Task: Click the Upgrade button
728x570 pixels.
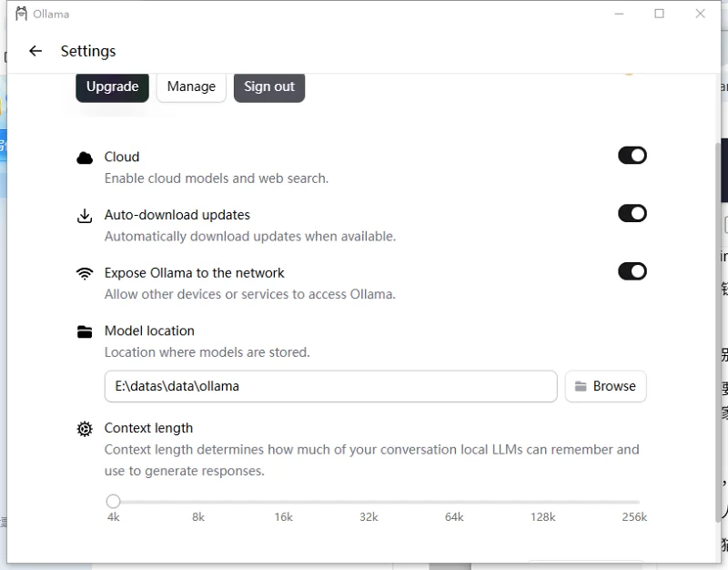Action: (112, 87)
